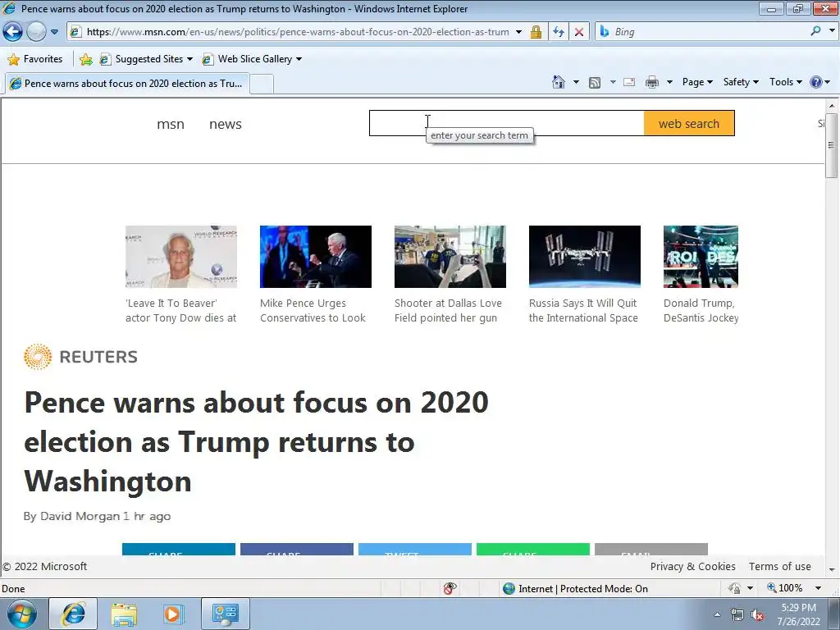Click the article title Pence warns heading
This screenshot has width=840, height=630.
pos(256,441)
